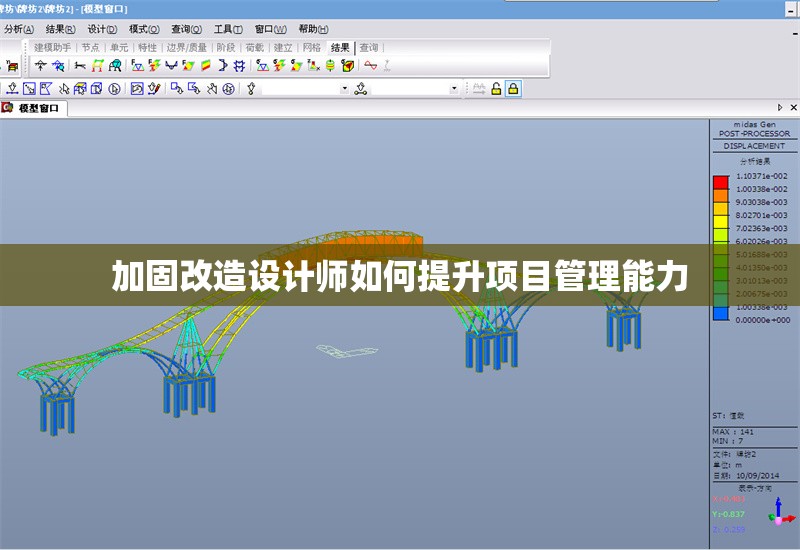This screenshot has height=550, width=800.
Task: Click the round wheel icon before node field
Action: [x=229, y=89]
